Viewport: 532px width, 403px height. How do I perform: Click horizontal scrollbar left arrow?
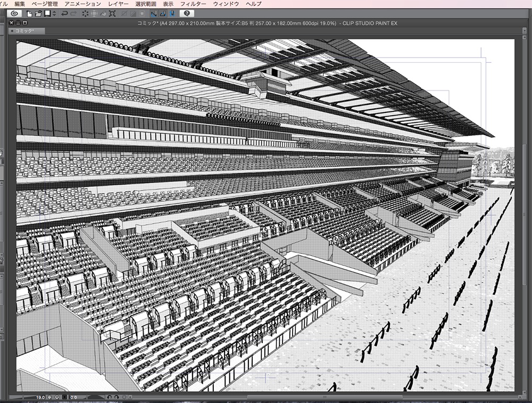click(x=130, y=397)
